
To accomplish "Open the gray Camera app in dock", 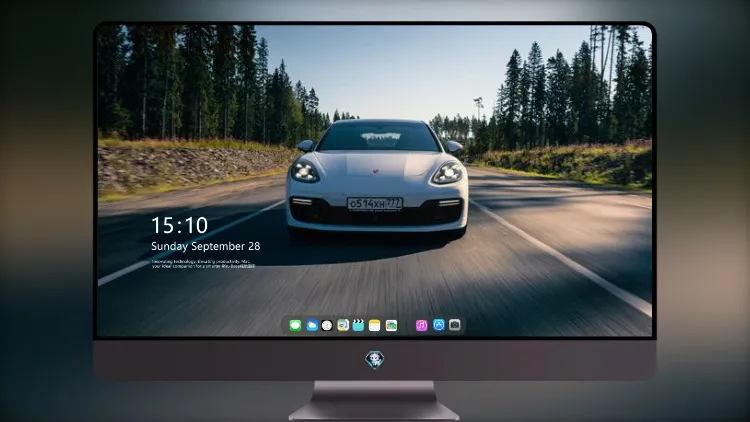I will tap(455, 325).
